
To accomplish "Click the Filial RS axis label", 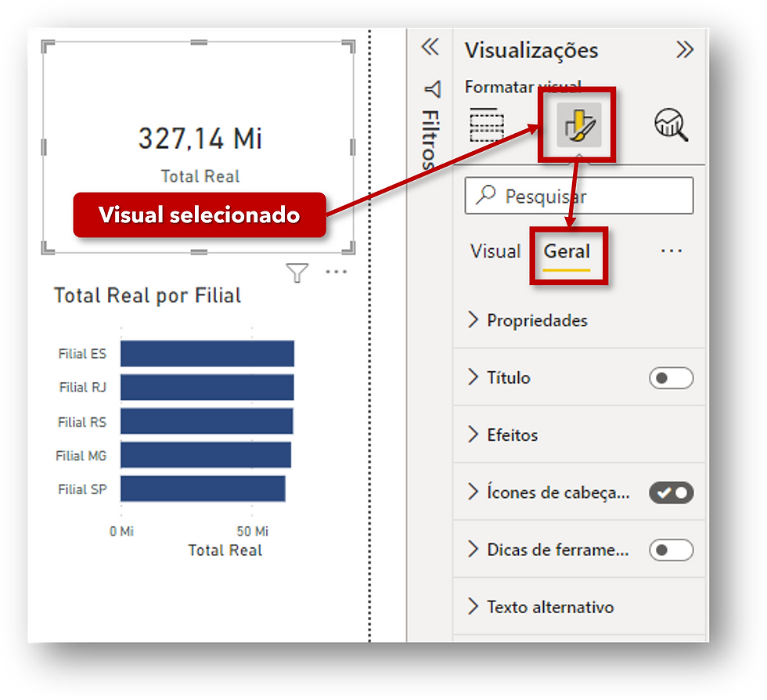I will (x=81, y=422).
